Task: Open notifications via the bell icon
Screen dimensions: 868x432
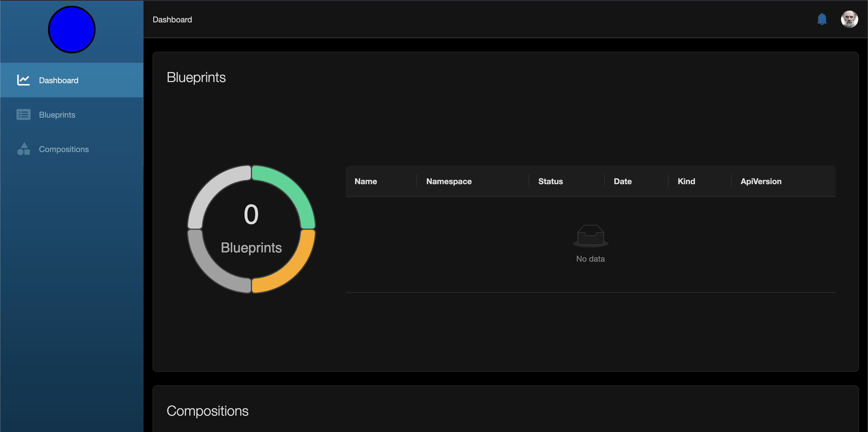Action: click(x=822, y=19)
